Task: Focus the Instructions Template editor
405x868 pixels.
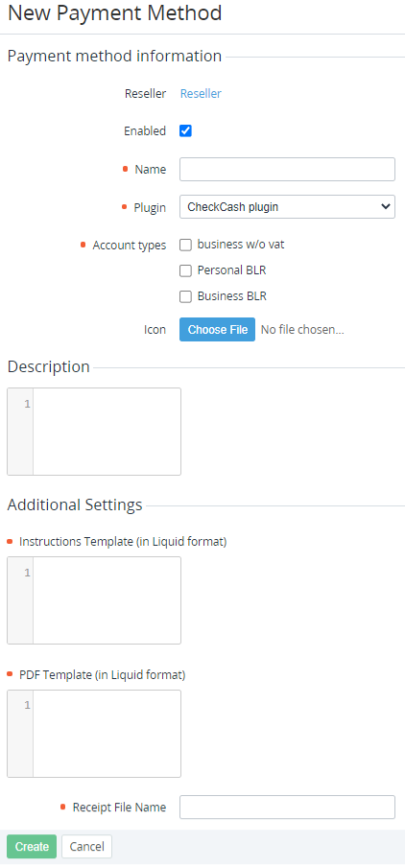Action: (107, 600)
